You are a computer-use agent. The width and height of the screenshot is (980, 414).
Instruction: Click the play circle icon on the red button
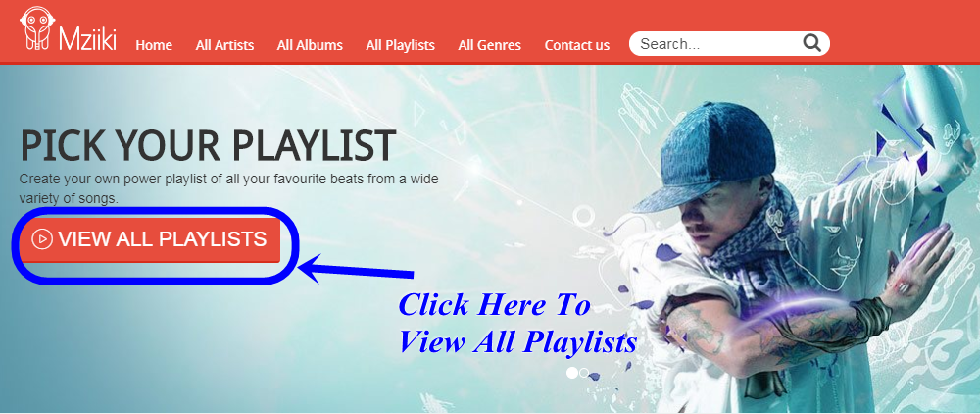tap(42, 239)
